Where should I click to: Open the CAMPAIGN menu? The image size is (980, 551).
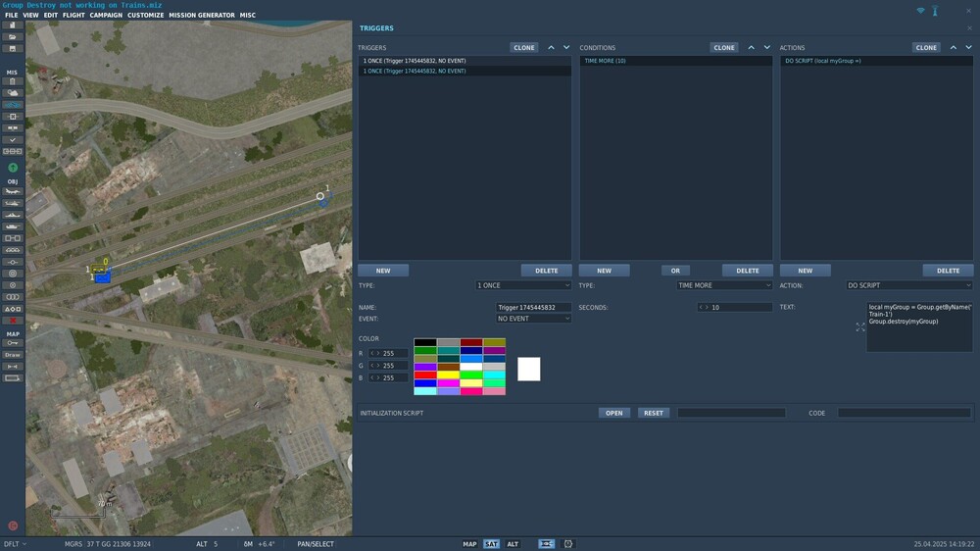tap(106, 15)
